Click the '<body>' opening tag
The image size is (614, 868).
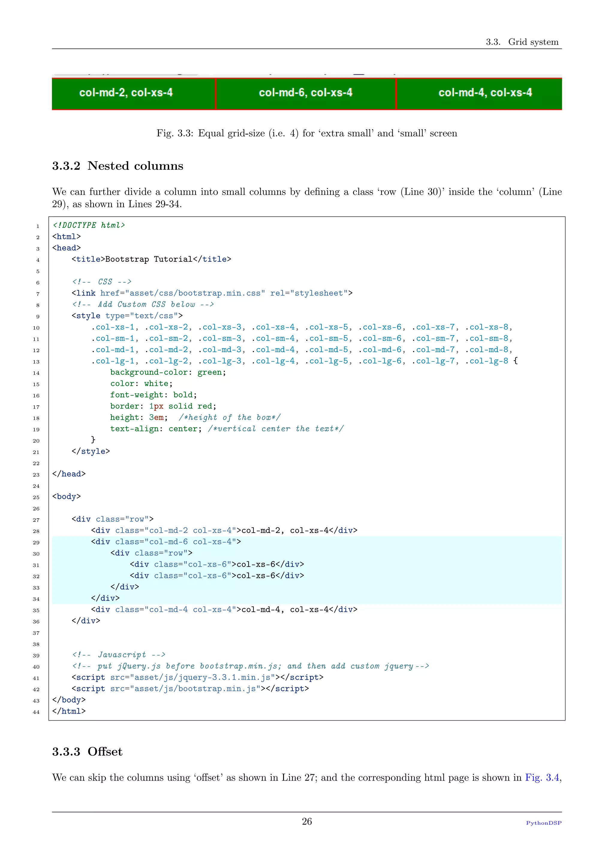[67, 497]
